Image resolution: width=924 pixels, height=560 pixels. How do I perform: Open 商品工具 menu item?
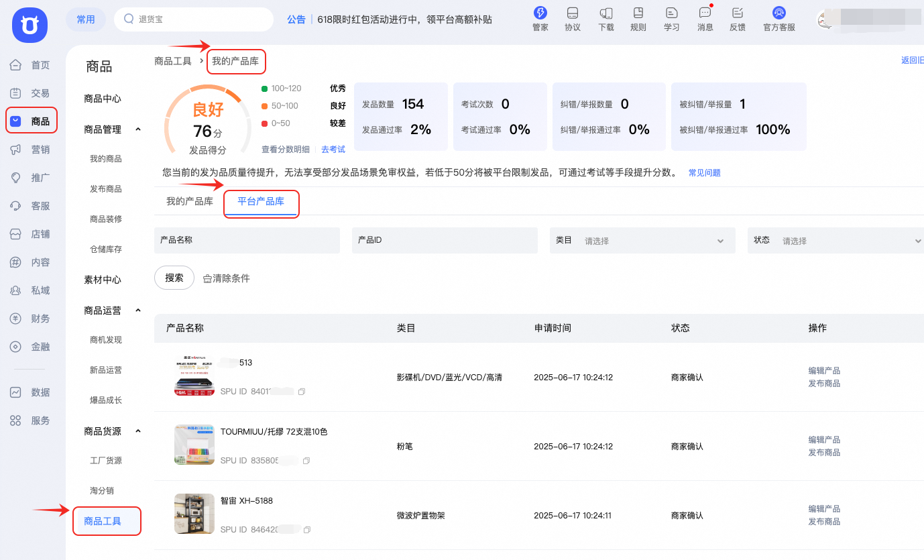point(103,521)
